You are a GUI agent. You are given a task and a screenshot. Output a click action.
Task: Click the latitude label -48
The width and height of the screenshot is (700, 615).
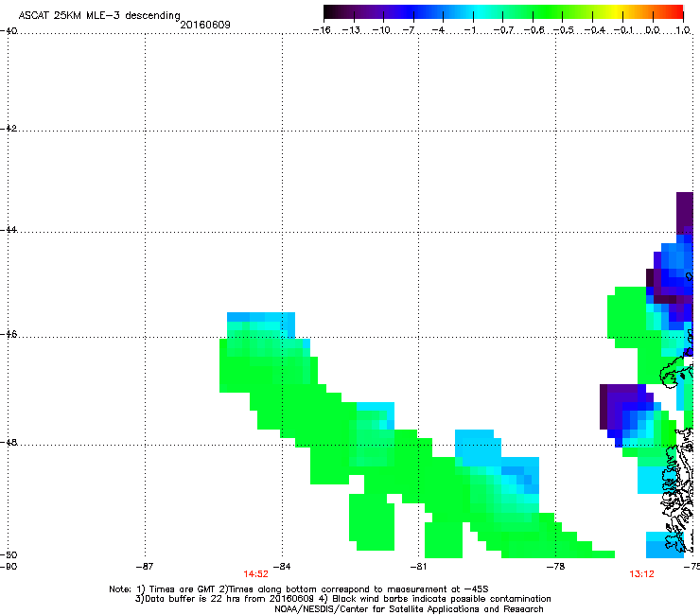[x=9, y=442]
